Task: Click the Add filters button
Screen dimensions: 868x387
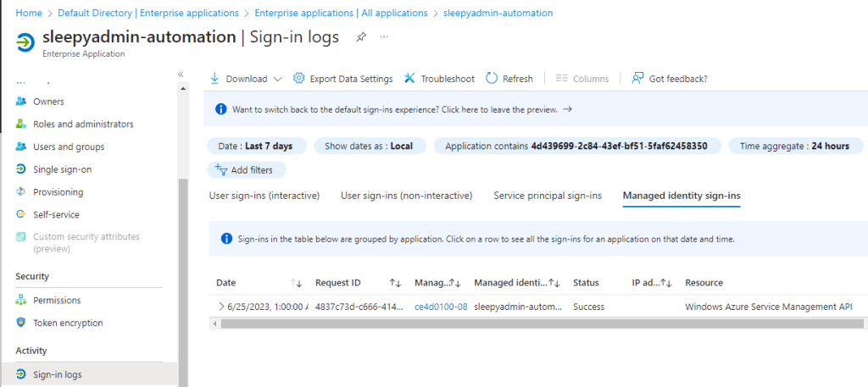Action: pyautogui.click(x=244, y=169)
